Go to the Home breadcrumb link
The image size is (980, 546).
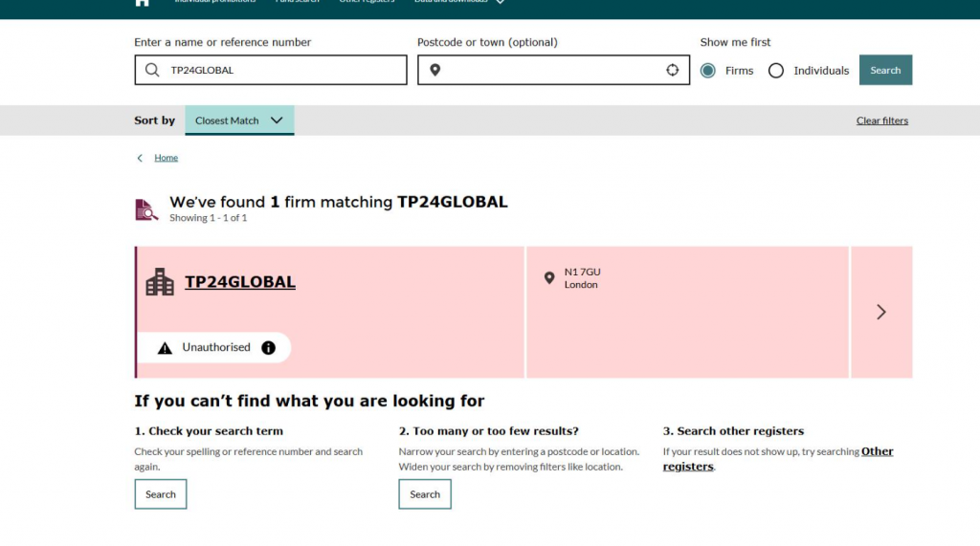167,158
